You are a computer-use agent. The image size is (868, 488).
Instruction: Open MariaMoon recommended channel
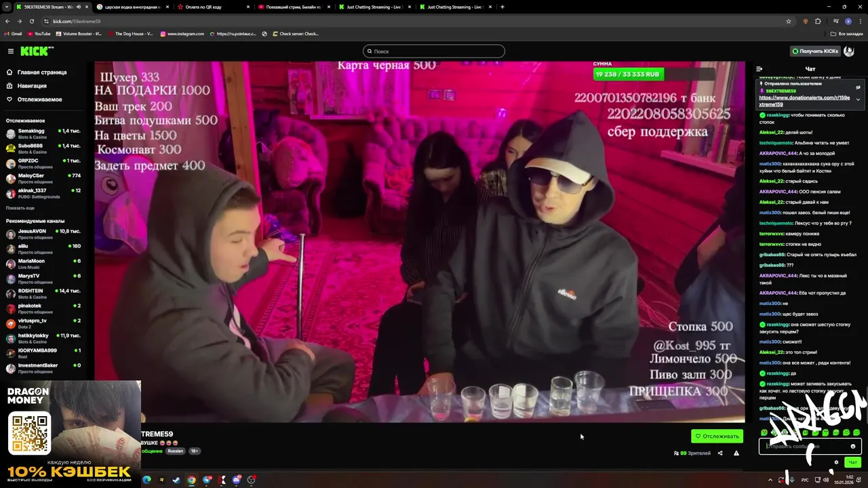(43, 263)
